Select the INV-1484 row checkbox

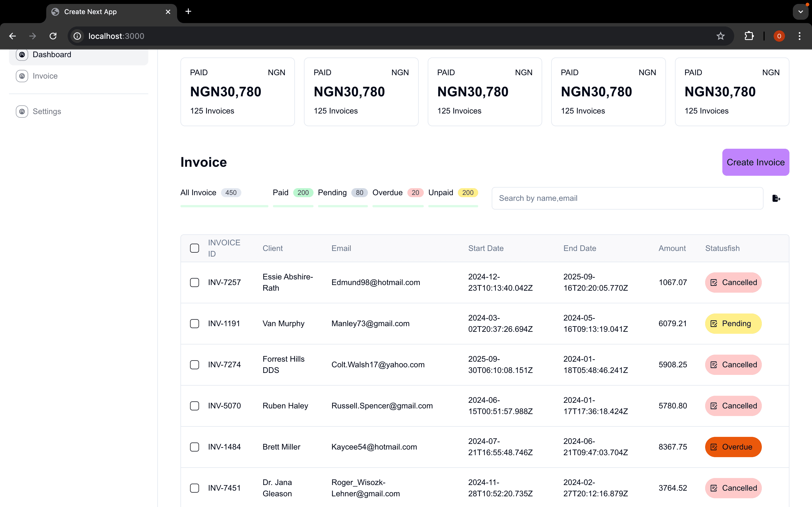tap(194, 447)
